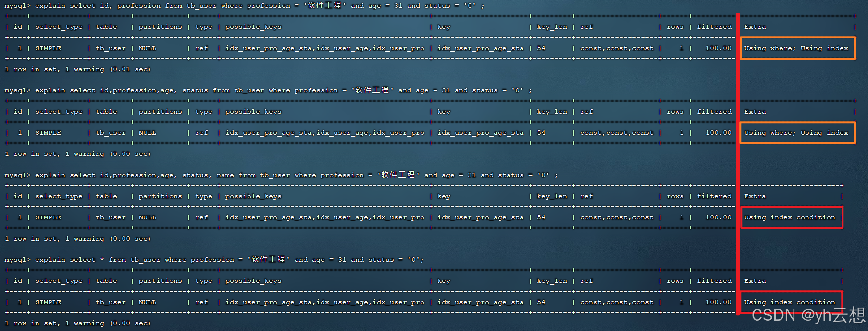Click 'select_type' header in the id, profession only table

(x=59, y=27)
